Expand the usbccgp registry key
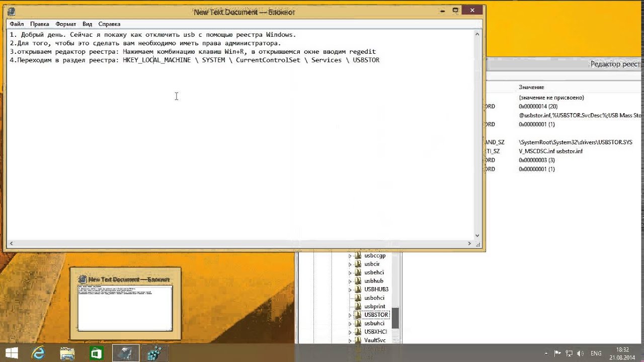Image resolution: width=644 pixels, height=362 pixels. tap(350, 256)
